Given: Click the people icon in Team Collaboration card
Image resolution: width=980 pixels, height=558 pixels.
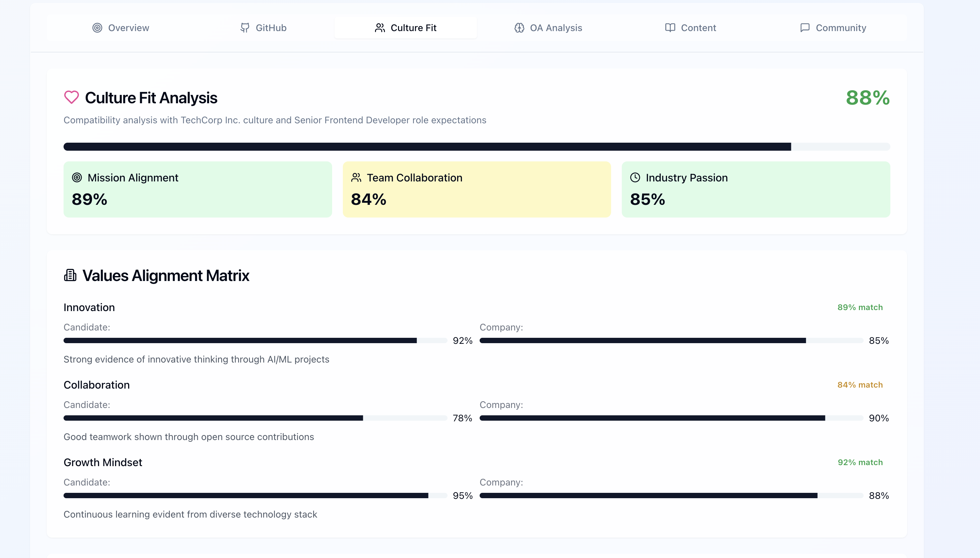Looking at the screenshot, I should (356, 177).
